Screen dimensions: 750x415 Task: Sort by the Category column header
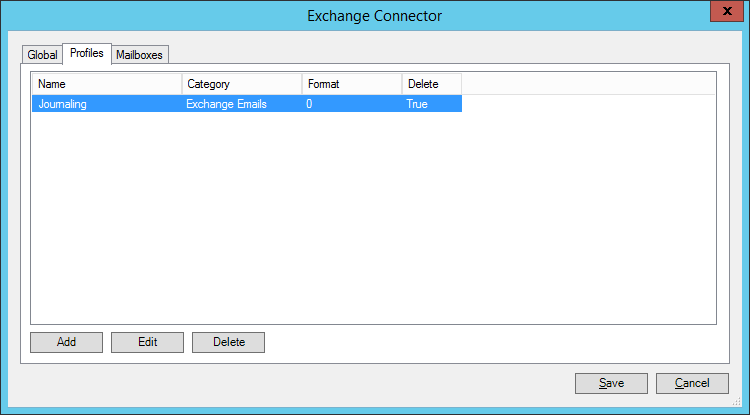[242, 84]
